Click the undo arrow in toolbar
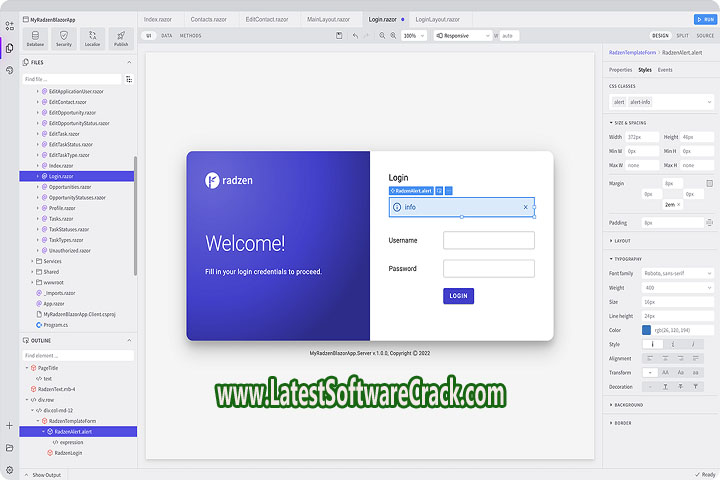Viewport: 720px width, 480px height. pos(355,35)
